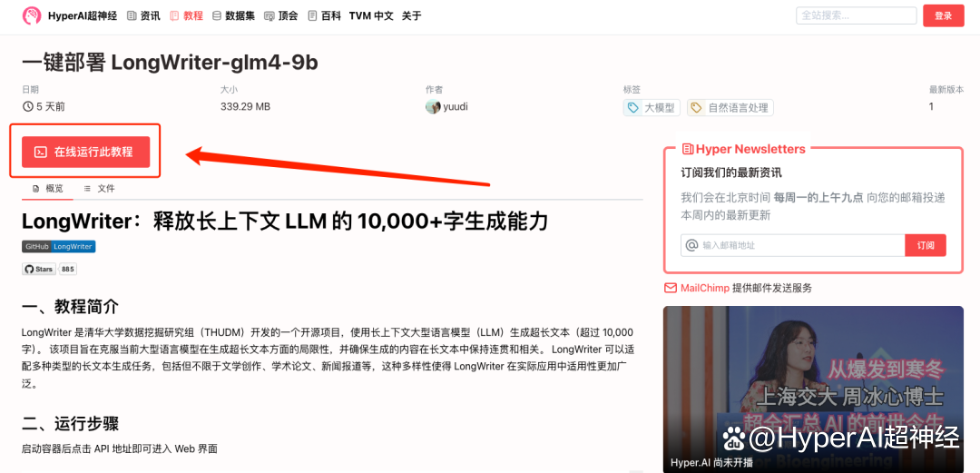Click yuudi avatar image
Screen dimensions: 980x473
pyautogui.click(x=433, y=106)
